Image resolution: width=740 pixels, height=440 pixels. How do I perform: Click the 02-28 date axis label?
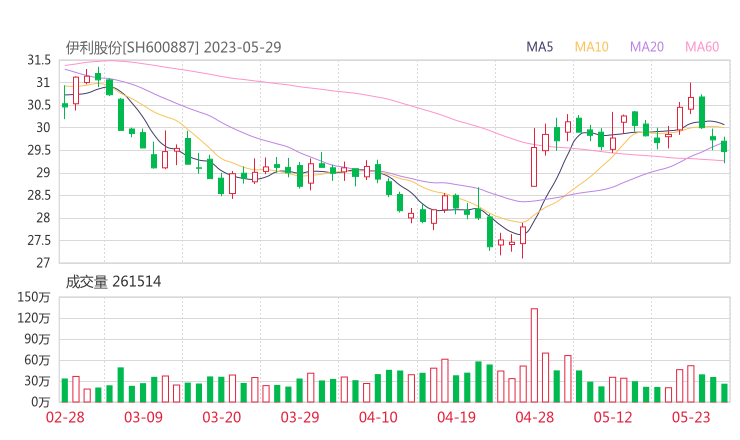pyautogui.click(x=65, y=417)
